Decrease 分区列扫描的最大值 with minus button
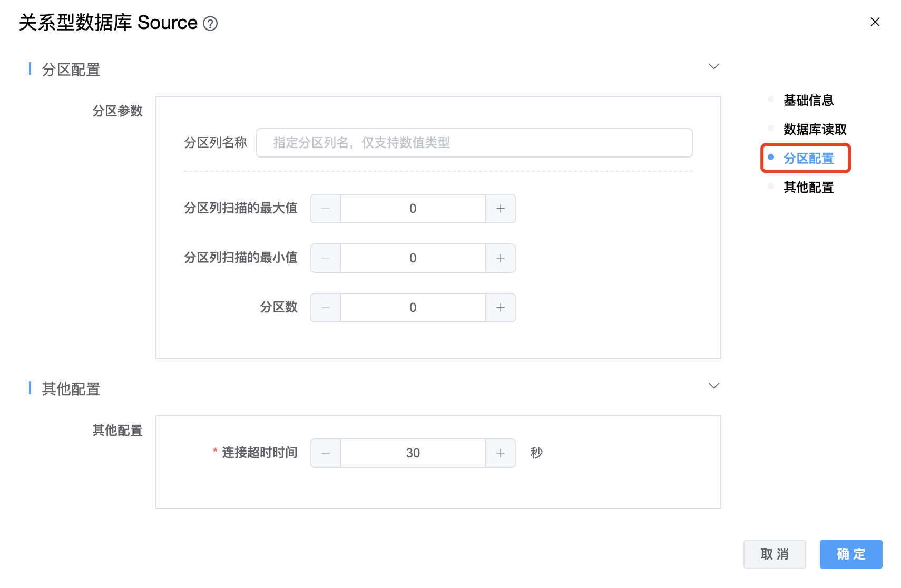The height and width of the screenshot is (588, 901). [x=326, y=209]
